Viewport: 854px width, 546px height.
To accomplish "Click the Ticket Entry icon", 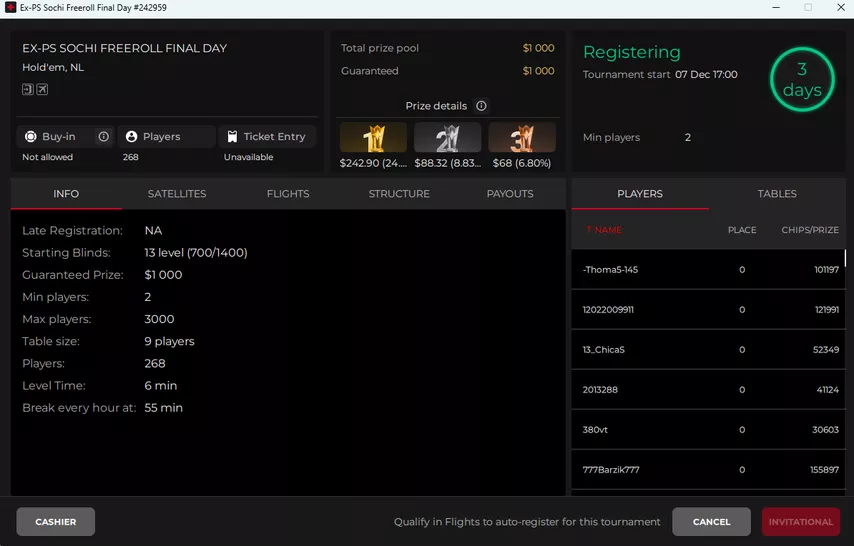I will (232, 137).
